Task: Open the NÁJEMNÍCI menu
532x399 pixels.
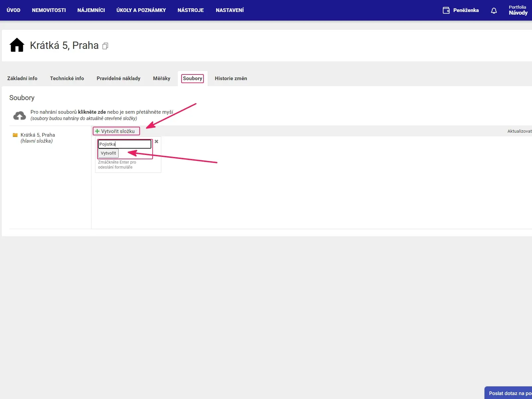Action: click(x=91, y=10)
